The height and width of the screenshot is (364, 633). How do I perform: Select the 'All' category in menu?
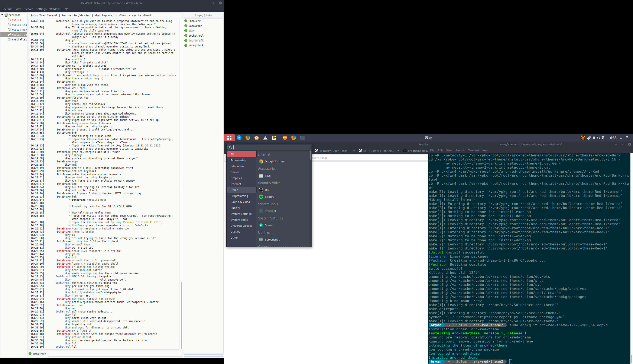(241, 154)
